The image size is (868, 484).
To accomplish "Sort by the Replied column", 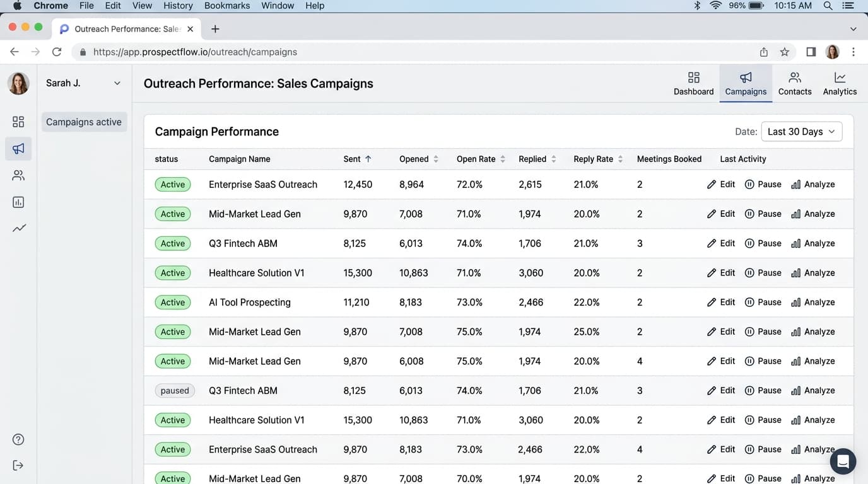I will [537, 159].
